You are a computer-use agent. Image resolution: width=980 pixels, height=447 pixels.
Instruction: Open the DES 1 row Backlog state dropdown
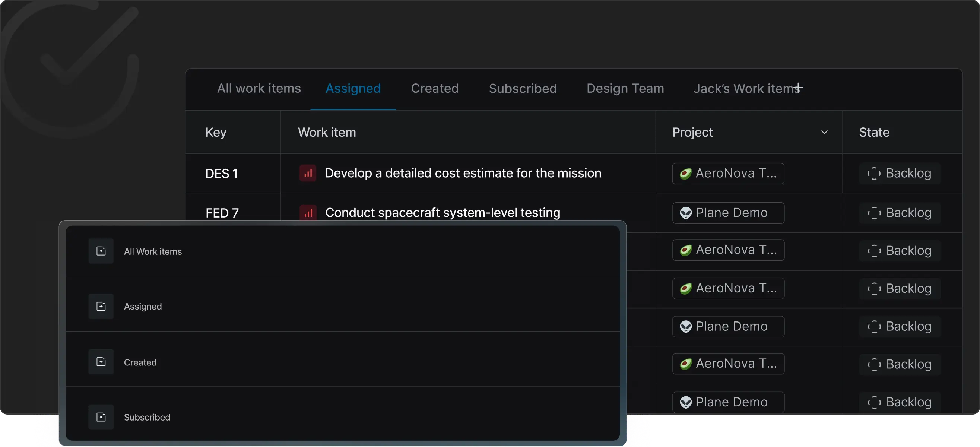tap(900, 174)
